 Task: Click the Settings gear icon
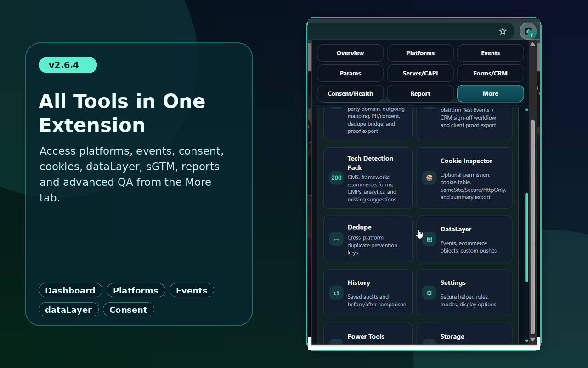coord(429,293)
